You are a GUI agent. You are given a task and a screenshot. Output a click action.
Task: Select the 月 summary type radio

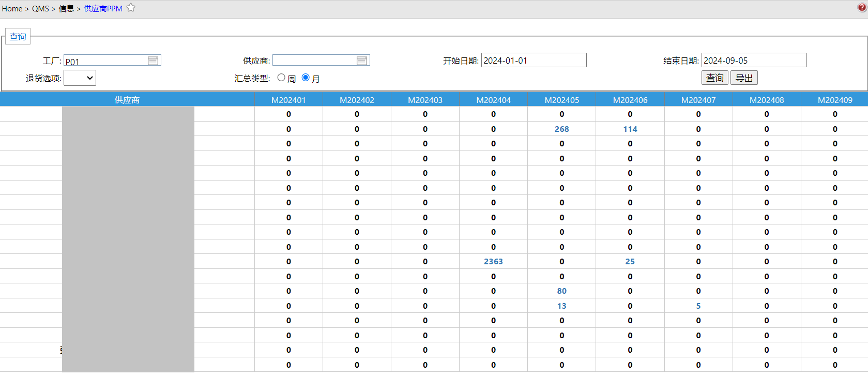306,78
